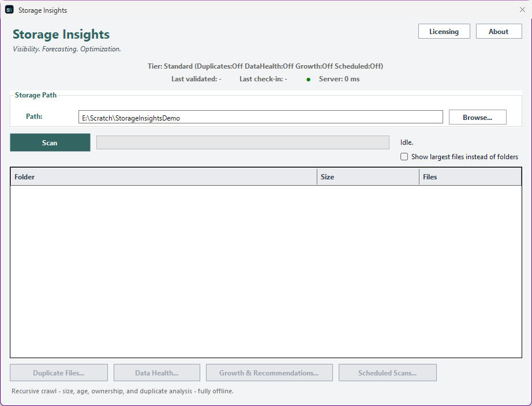Click the Tier: Standard status line
The height and width of the screenshot is (406, 532).
[x=265, y=66]
